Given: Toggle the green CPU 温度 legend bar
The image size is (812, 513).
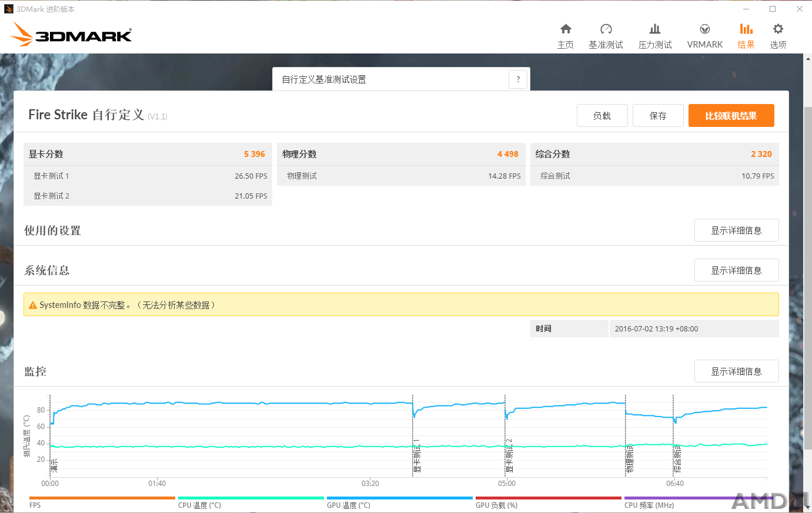Looking at the screenshot, I should pos(251,498).
